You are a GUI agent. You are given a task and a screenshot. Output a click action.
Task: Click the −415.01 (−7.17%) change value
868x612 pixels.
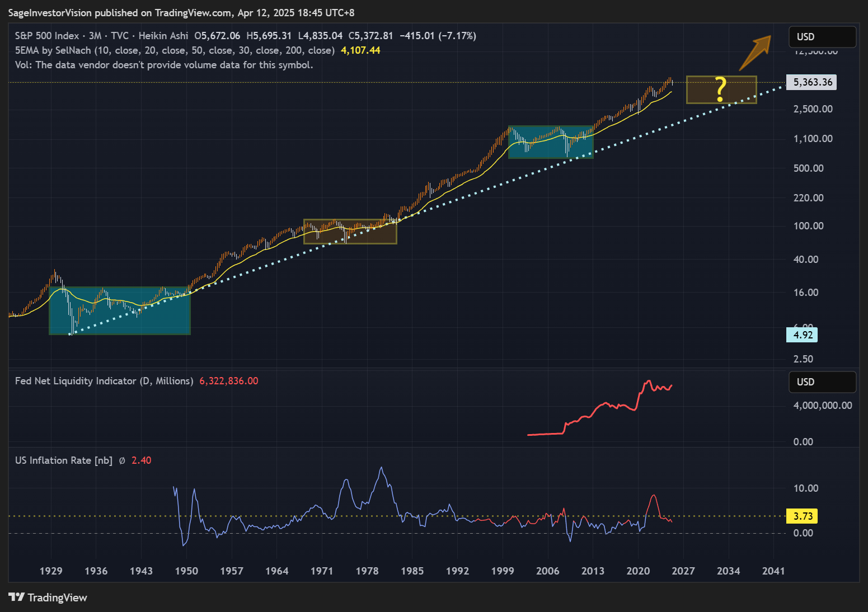click(x=438, y=36)
